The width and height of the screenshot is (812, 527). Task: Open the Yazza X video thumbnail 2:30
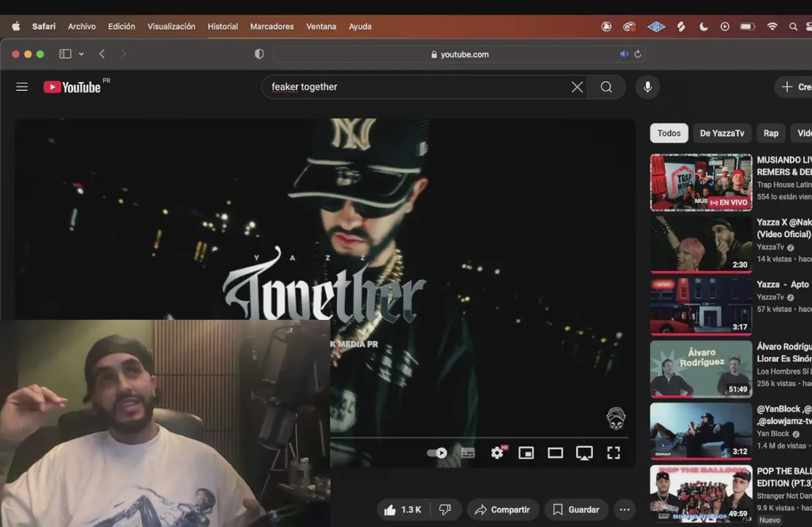click(701, 244)
